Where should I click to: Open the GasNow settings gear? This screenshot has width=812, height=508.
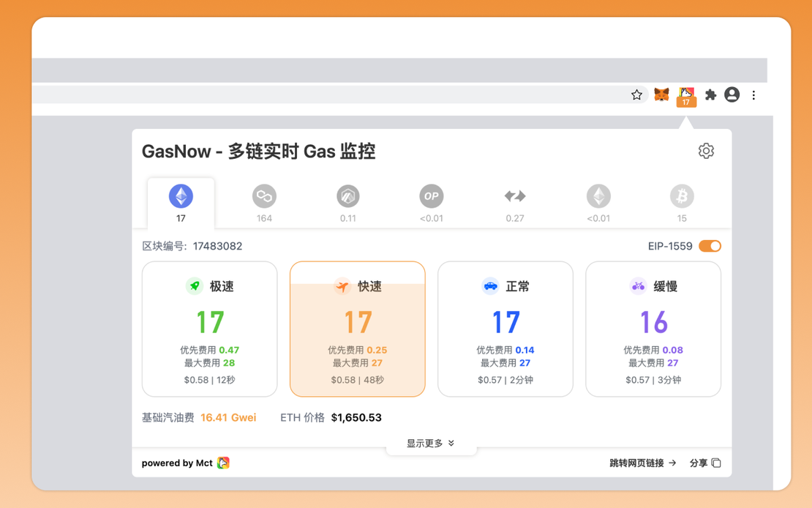point(706,151)
